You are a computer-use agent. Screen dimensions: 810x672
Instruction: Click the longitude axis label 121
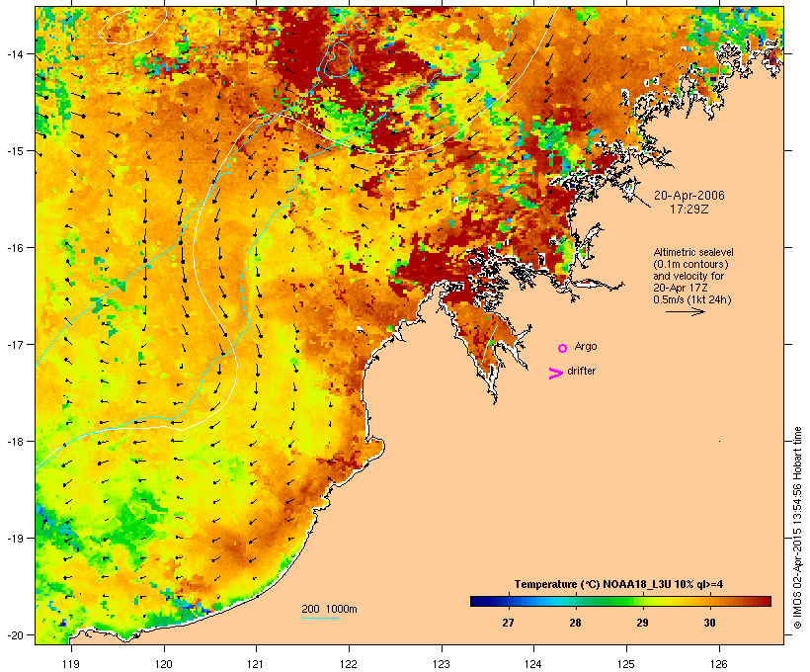[x=256, y=664]
